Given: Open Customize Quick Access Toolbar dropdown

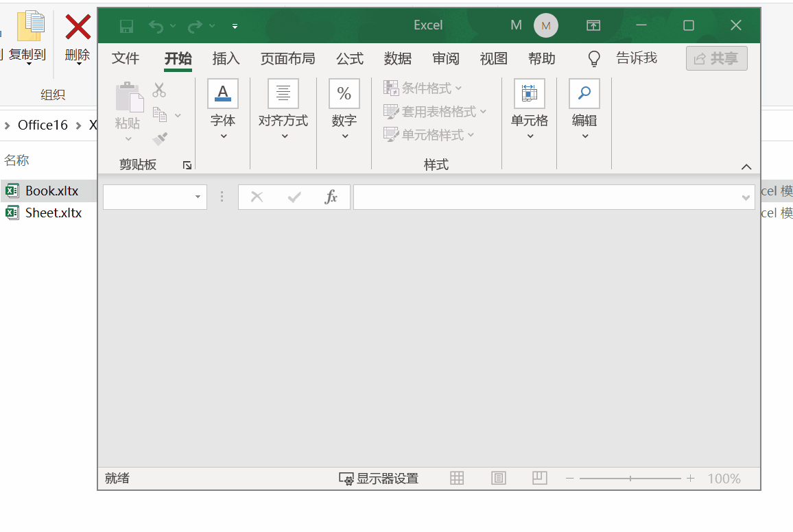Looking at the screenshot, I should (x=235, y=26).
